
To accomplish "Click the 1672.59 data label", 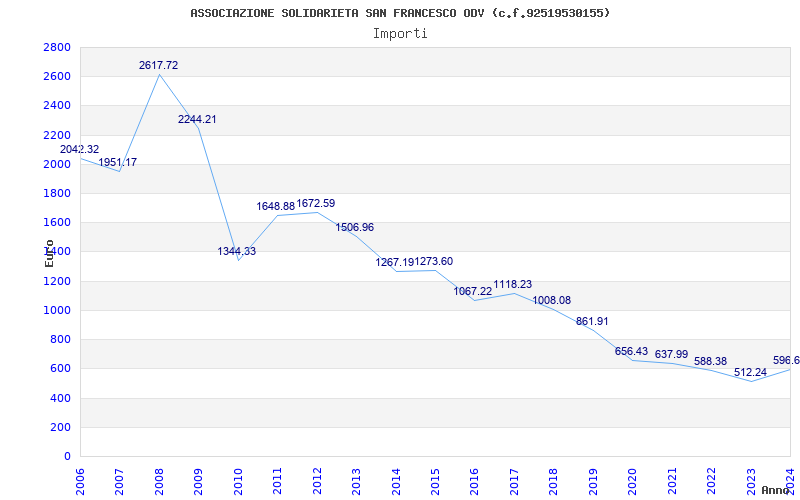I will pyautogui.click(x=316, y=203).
